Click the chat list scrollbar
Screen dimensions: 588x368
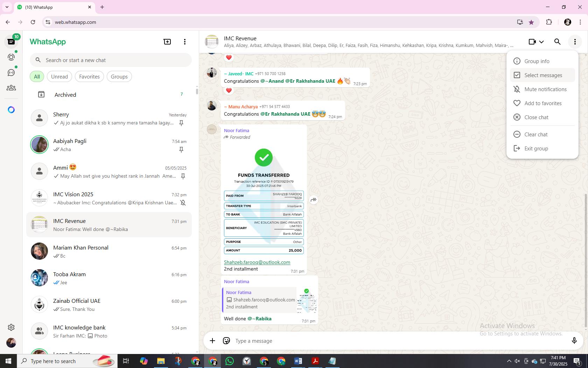(197, 91)
